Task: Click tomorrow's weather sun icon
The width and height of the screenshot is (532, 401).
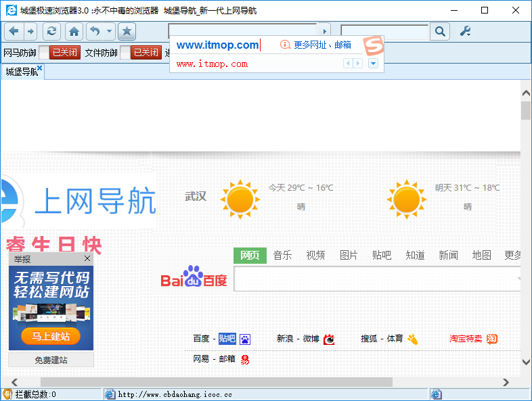Action: click(407, 199)
